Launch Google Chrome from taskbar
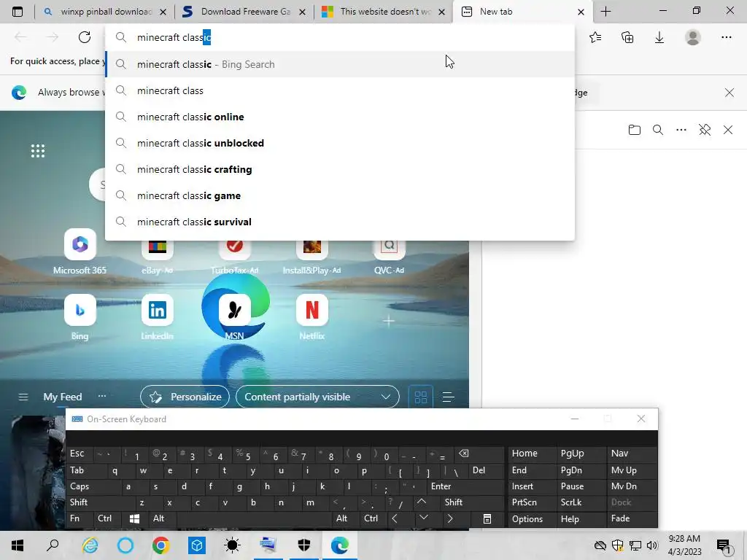The height and width of the screenshot is (560, 747). pyautogui.click(x=161, y=545)
